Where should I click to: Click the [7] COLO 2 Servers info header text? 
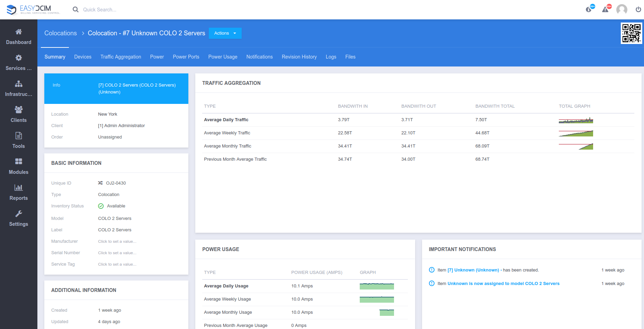[137, 89]
